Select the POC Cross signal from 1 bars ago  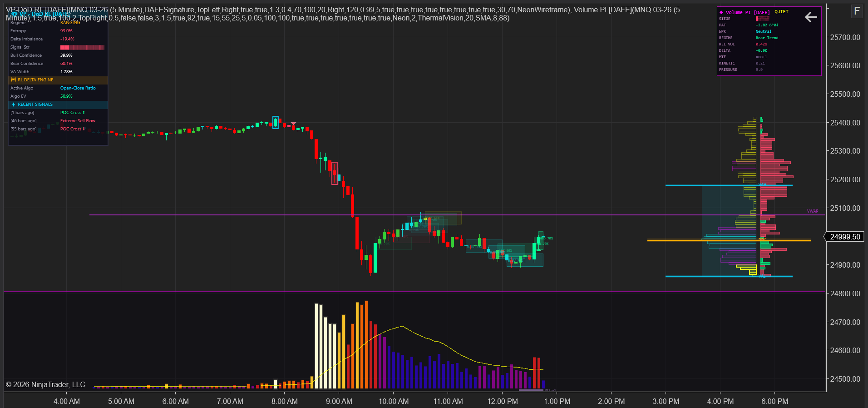[73, 113]
